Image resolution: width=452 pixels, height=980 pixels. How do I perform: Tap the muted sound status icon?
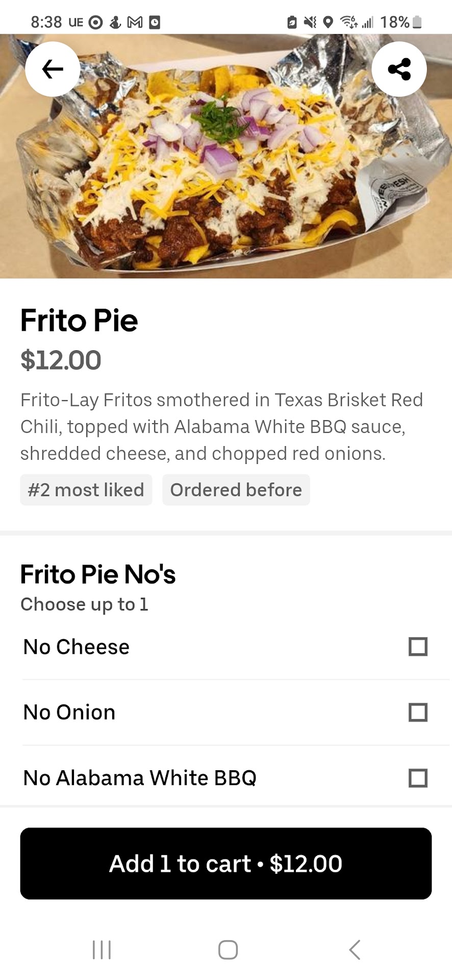point(310,22)
